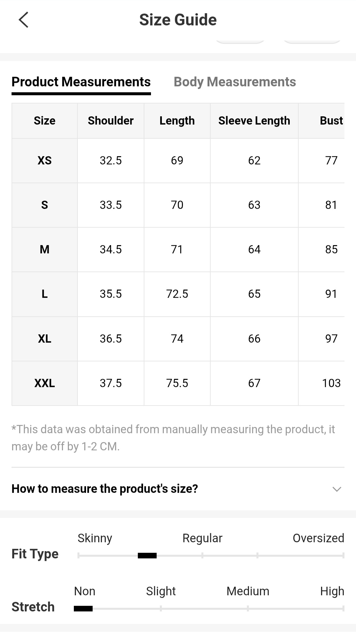Click the XXL size row label
This screenshot has height=644, width=356.
click(x=44, y=383)
